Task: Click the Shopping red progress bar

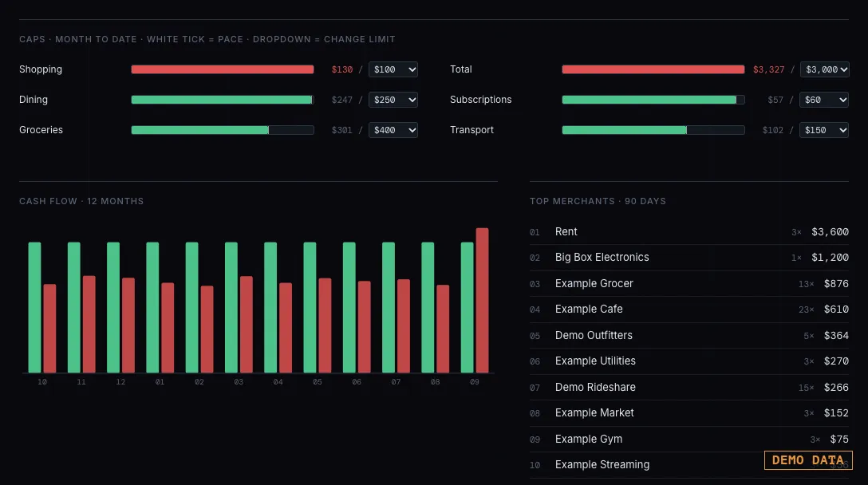Action: (x=223, y=69)
